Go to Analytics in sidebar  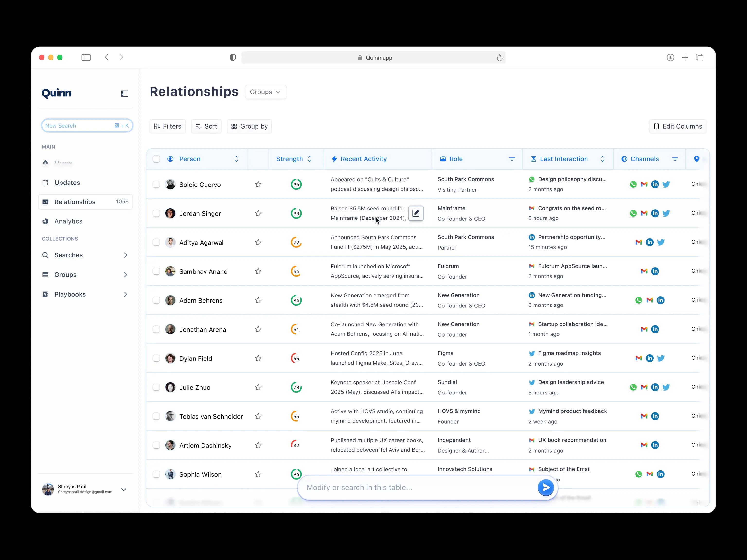tap(68, 221)
